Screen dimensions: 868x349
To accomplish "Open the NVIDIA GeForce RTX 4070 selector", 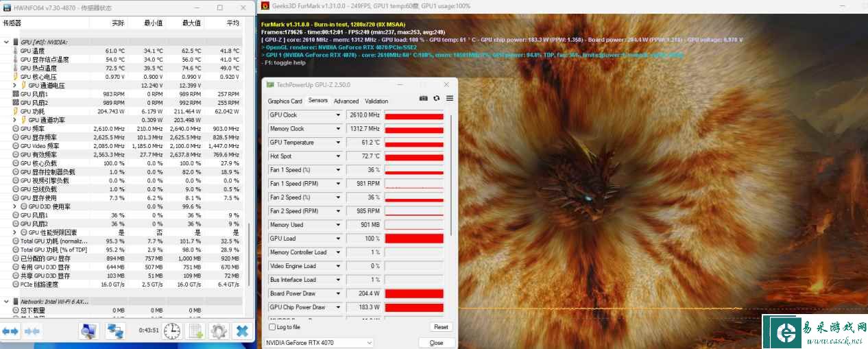I will point(319,342).
